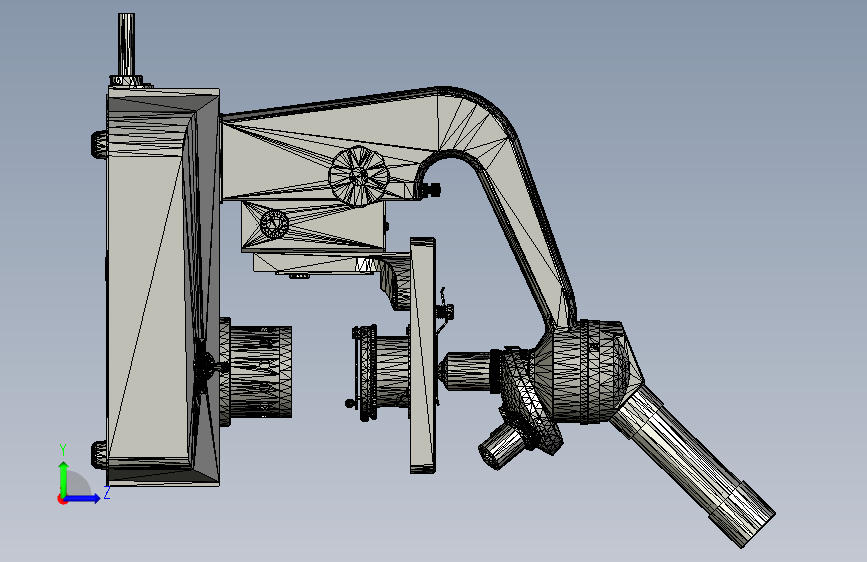Select the small knob on the lower block
The height and width of the screenshot is (562, 867).
(274, 223)
